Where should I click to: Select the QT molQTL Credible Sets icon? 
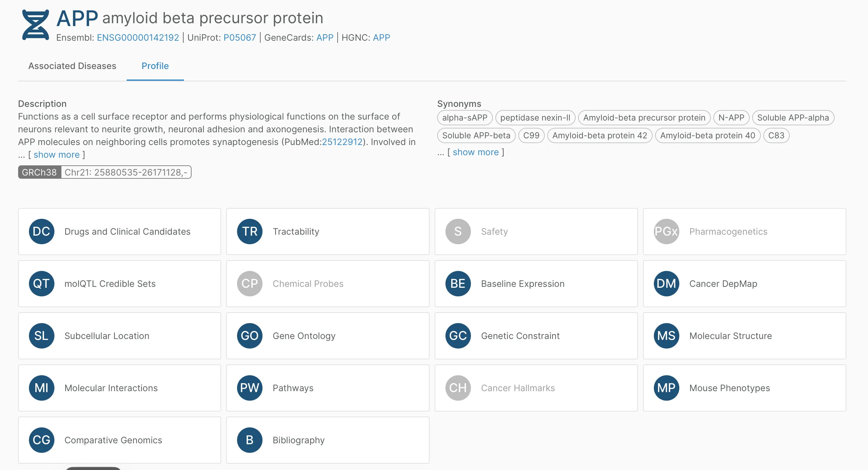point(41,284)
